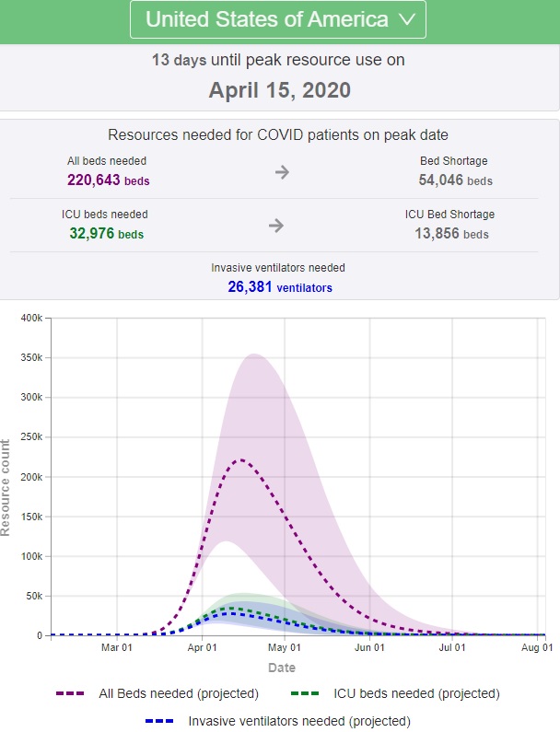Image resolution: width=560 pixels, height=732 pixels.
Task: Click the Jun 01 tick on the date axis
Action: click(x=369, y=648)
